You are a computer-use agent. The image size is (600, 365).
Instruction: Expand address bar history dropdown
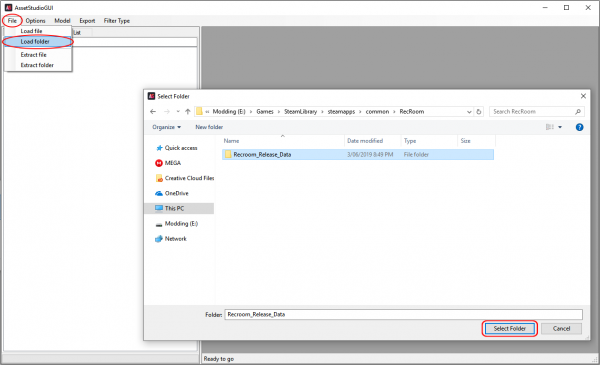click(x=469, y=112)
